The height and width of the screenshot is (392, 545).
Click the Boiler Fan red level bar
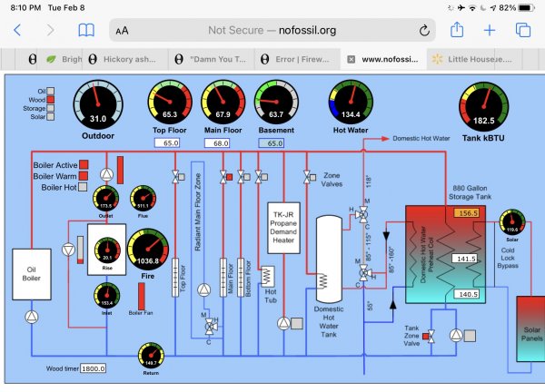(x=142, y=295)
